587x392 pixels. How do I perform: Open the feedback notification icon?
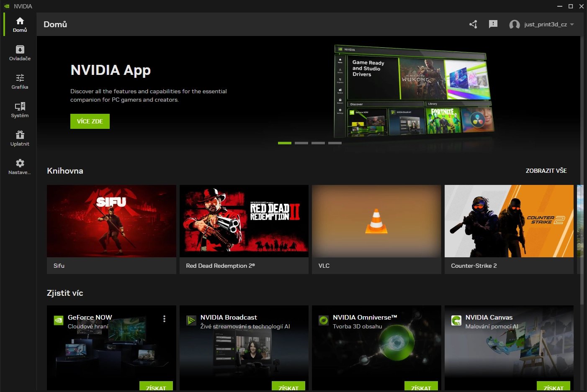[x=493, y=24]
